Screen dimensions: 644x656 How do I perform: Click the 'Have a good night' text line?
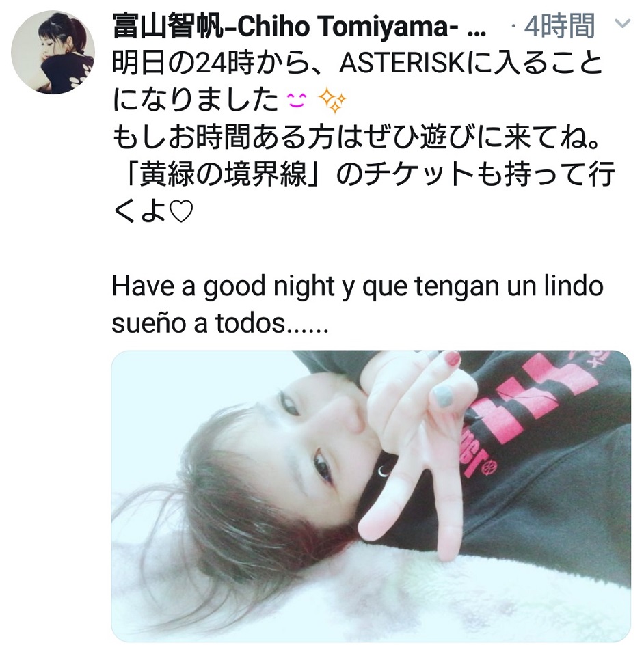coord(358,287)
